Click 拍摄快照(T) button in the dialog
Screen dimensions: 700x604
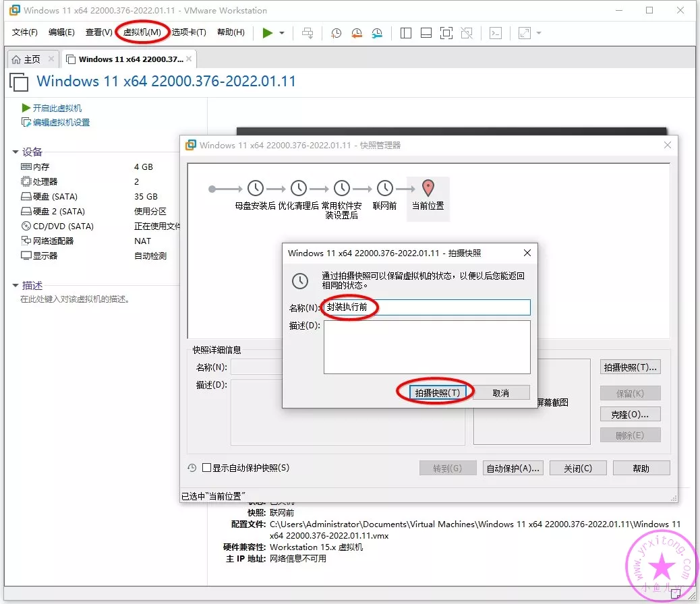[x=436, y=392]
